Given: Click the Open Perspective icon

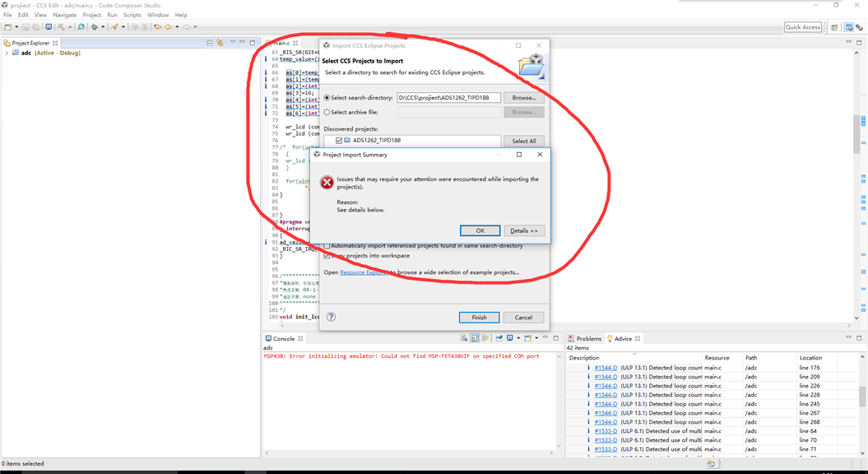Looking at the screenshot, I should [x=834, y=27].
